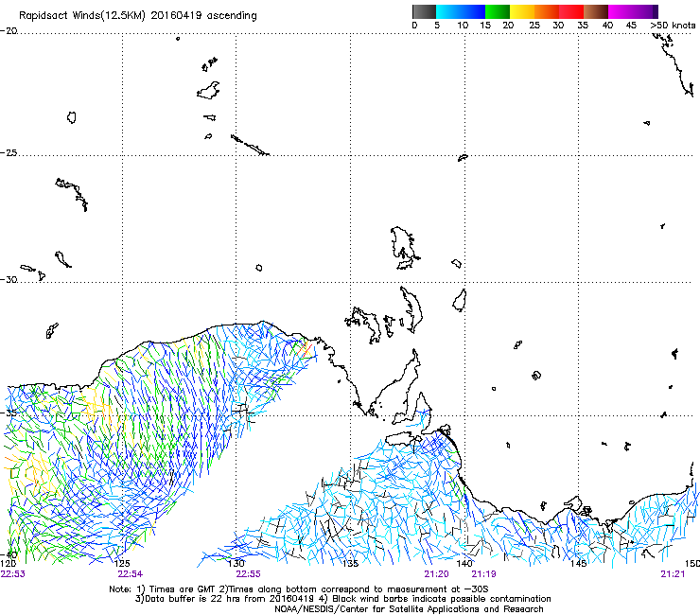The width and height of the screenshot is (700, 615).
Task: Click the '140' longitude axis label
Action: click(464, 564)
